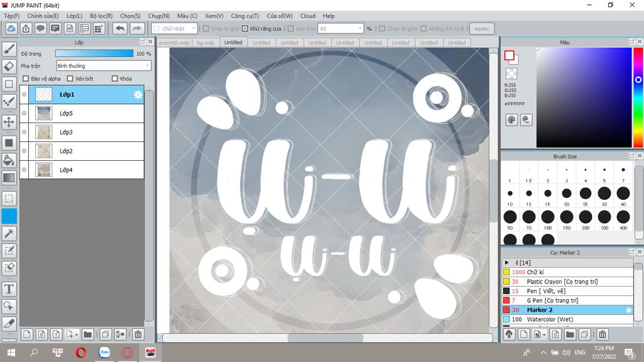Toggle visibility of Lớp4 layer
Image resolution: width=644 pixels, height=362 pixels.
(x=25, y=170)
